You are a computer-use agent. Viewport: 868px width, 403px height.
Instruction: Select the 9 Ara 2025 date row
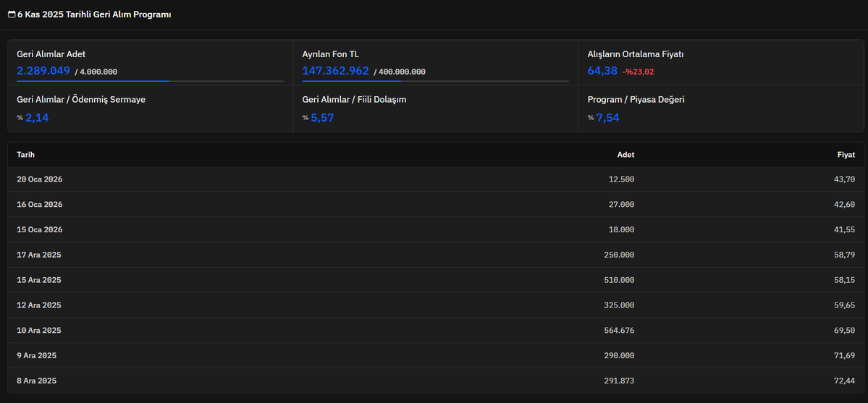coord(436,355)
